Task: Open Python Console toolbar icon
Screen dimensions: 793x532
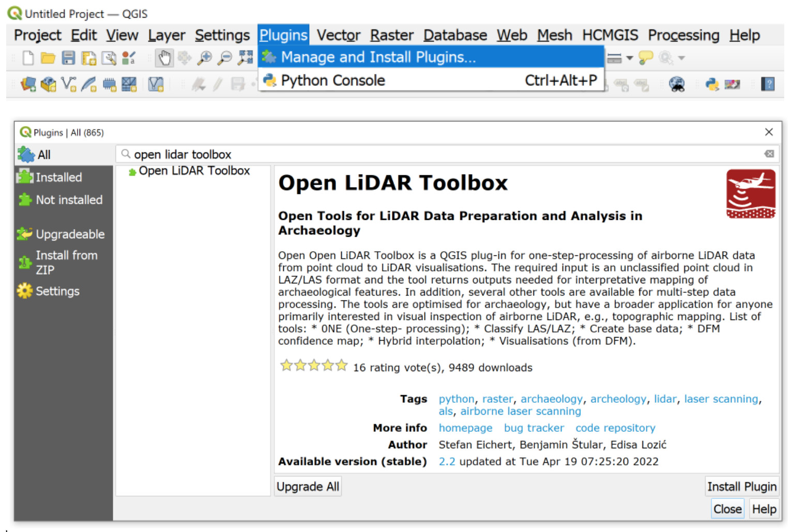Action: (712, 84)
